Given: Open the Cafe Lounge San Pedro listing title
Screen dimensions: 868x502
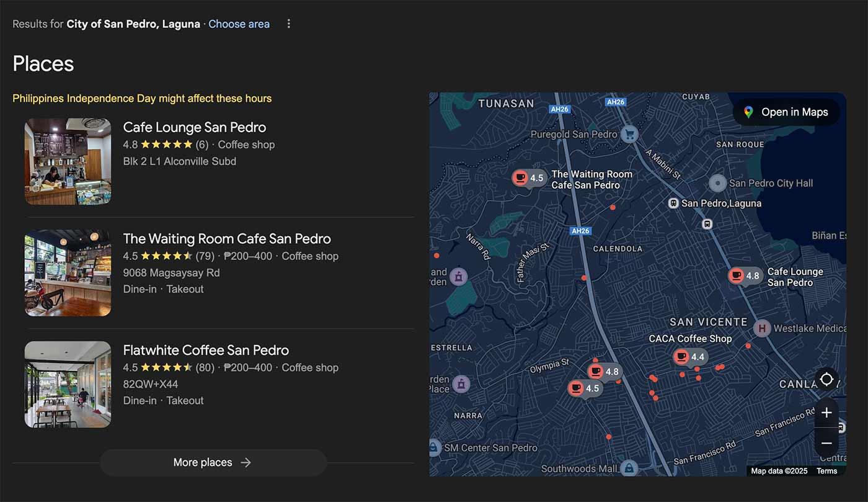Looking at the screenshot, I should (195, 127).
